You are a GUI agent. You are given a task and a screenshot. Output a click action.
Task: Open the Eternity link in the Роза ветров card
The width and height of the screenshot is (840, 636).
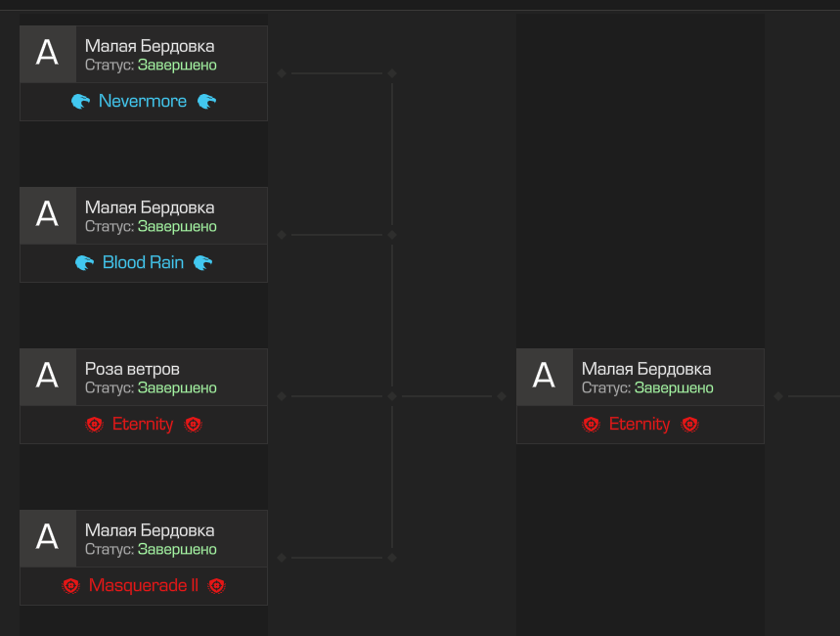(143, 424)
